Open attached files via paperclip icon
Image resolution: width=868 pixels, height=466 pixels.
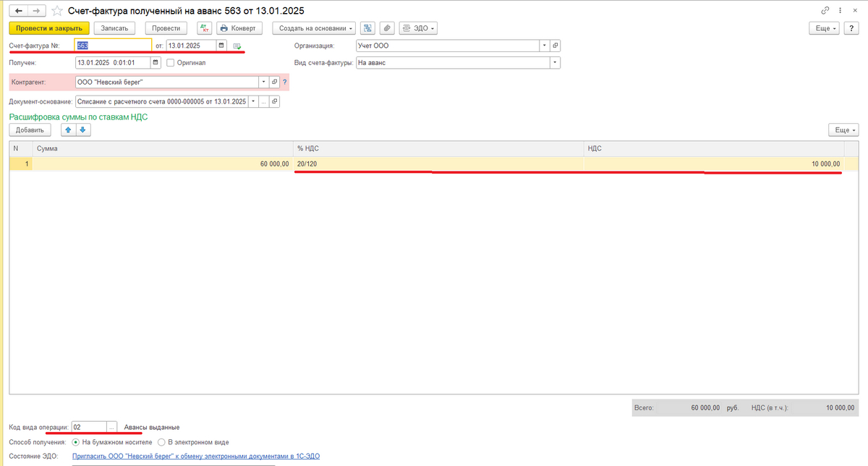point(387,28)
